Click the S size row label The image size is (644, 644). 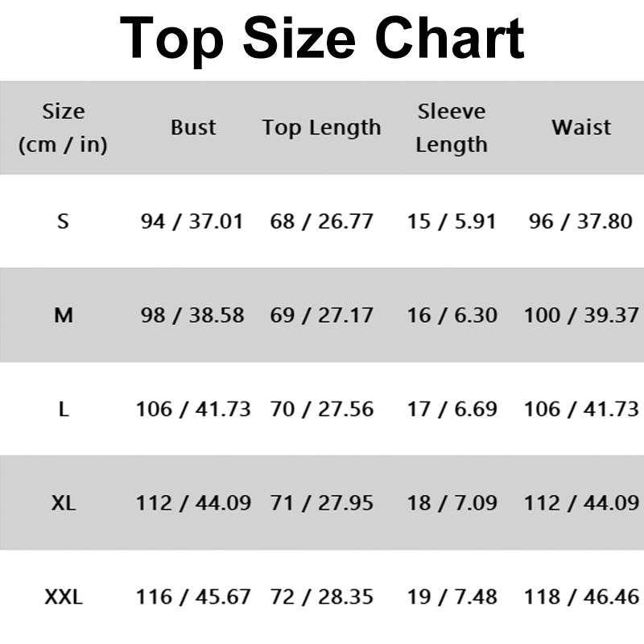pyautogui.click(x=63, y=221)
